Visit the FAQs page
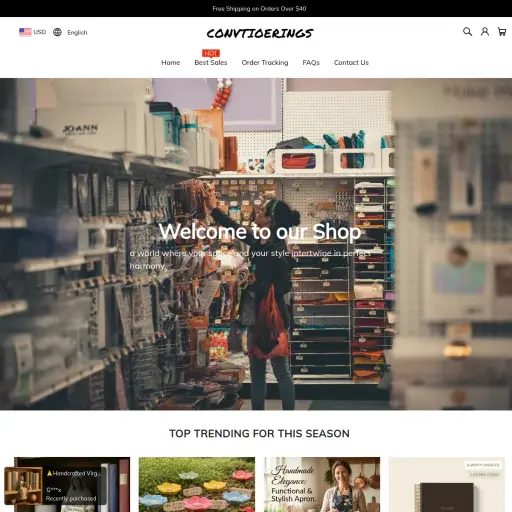The height and width of the screenshot is (512, 512). pyautogui.click(x=311, y=63)
